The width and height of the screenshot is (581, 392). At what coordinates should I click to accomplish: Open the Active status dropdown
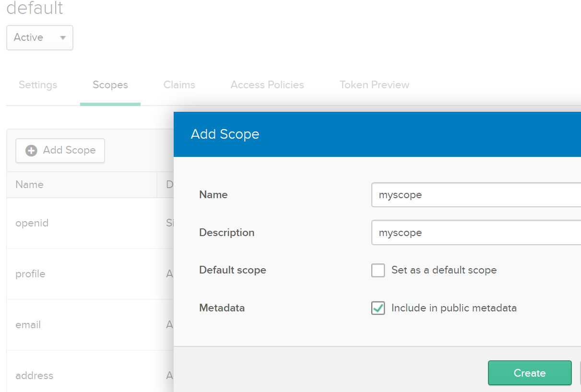(x=39, y=37)
